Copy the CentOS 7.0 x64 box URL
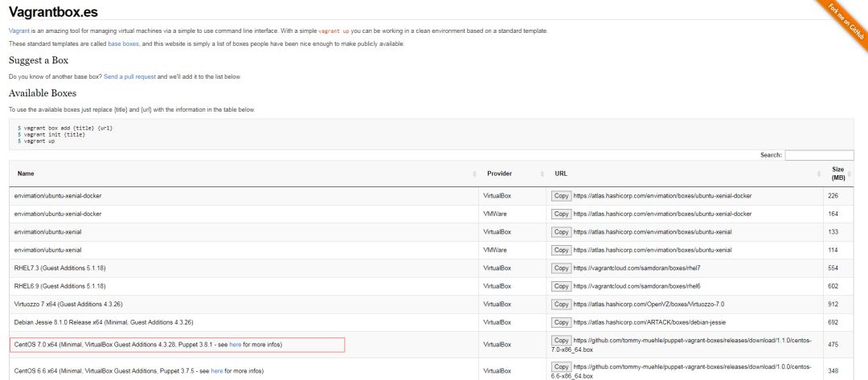This screenshot has height=380, width=868. coord(561,340)
